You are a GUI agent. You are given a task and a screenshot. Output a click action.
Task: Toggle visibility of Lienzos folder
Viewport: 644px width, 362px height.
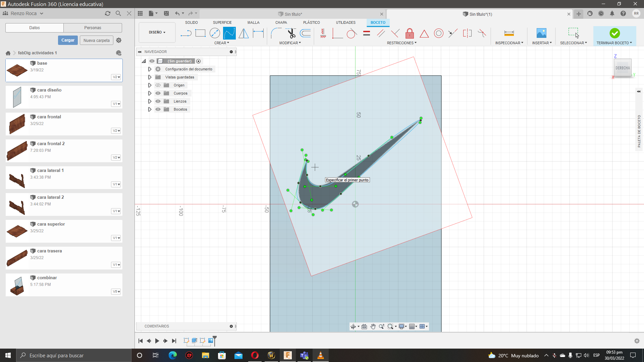(158, 101)
